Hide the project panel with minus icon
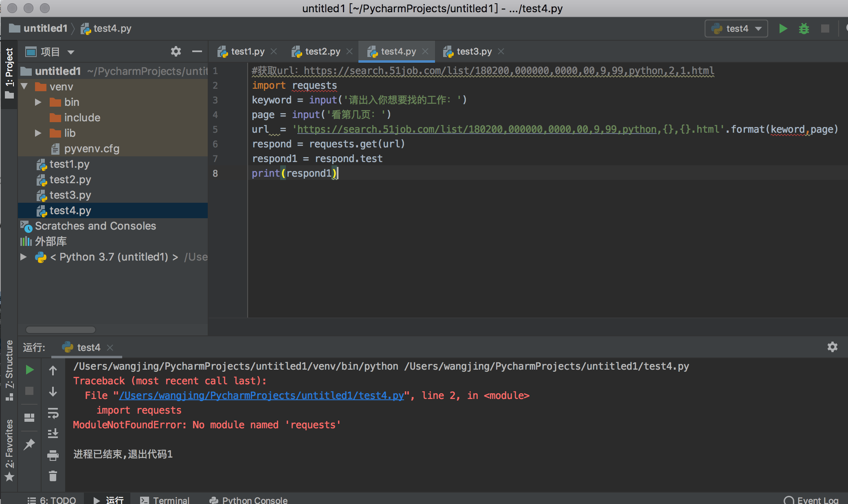 197,52
